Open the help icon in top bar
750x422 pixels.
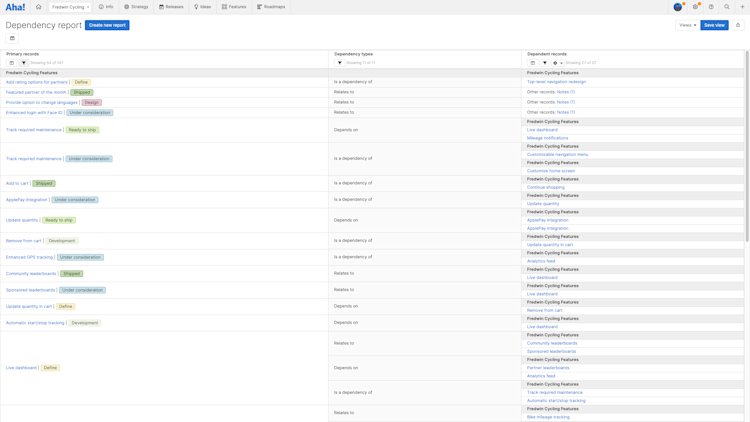(711, 7)
